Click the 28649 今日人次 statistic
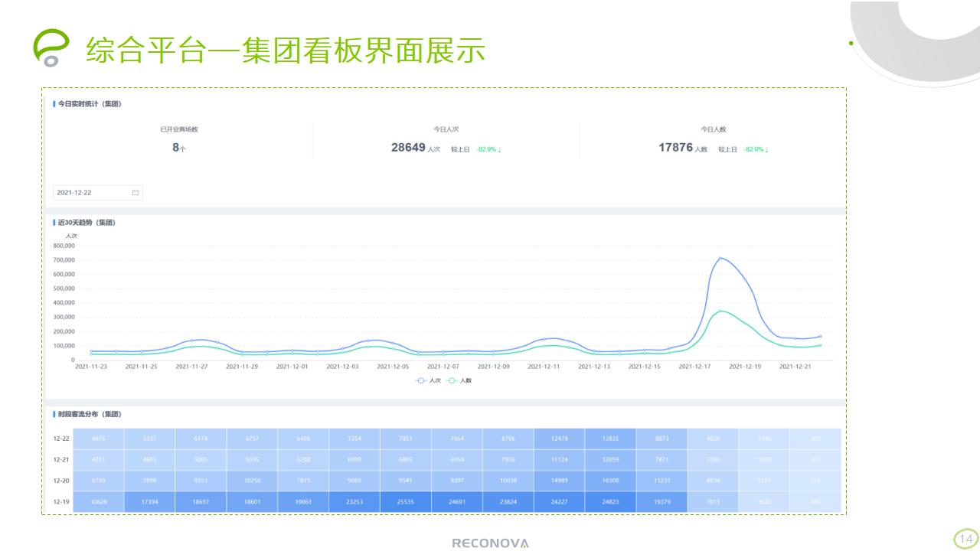Viewport: 980px width, 551px height. [x=408, y=148]
